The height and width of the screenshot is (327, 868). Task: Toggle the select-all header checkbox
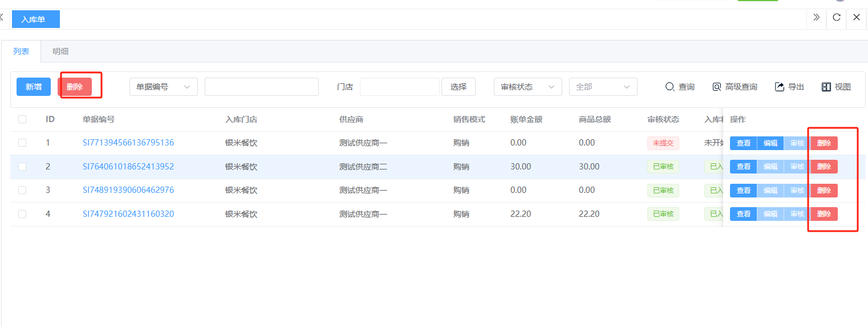pos(22,119)
